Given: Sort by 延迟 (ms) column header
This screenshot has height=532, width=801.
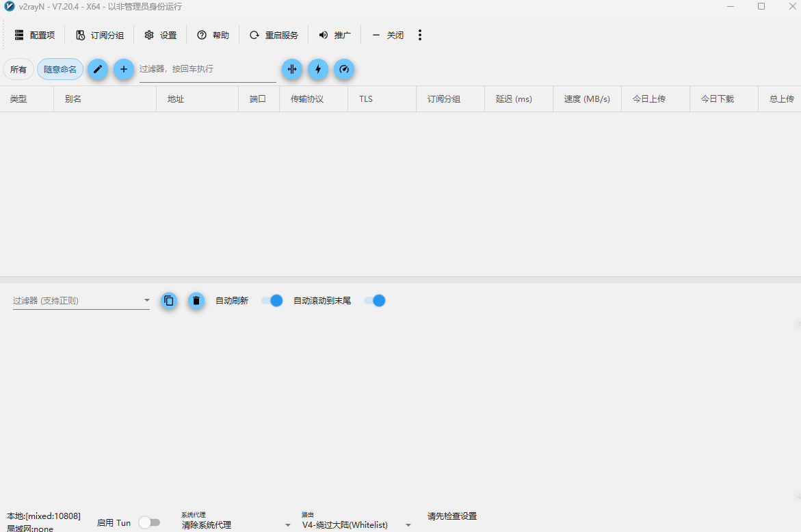Looking at the screenshot, I should point(518,99).
